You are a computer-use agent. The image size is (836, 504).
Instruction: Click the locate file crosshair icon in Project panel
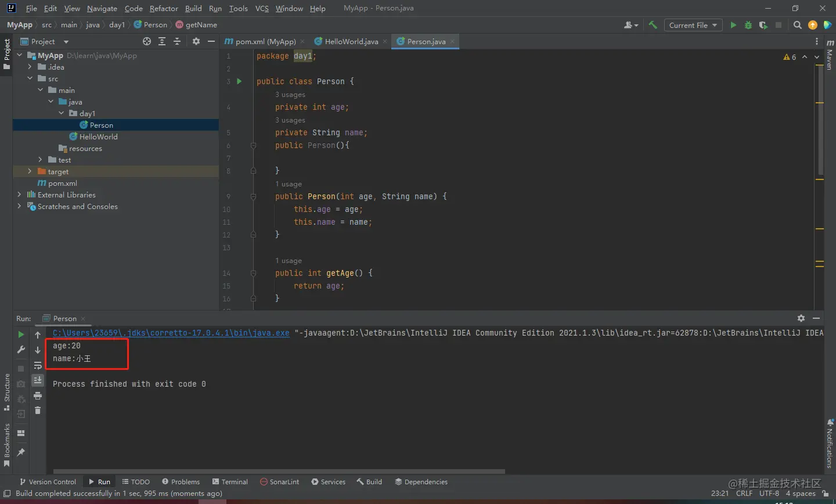click(147, 41)
